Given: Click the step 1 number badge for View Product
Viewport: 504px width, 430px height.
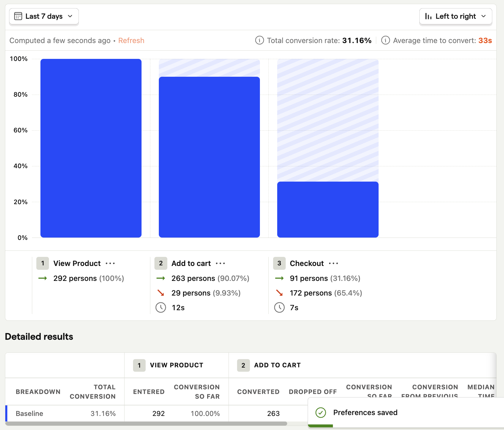Looking at the screenshot, I should pyautogui.click(x=43, y=263).
